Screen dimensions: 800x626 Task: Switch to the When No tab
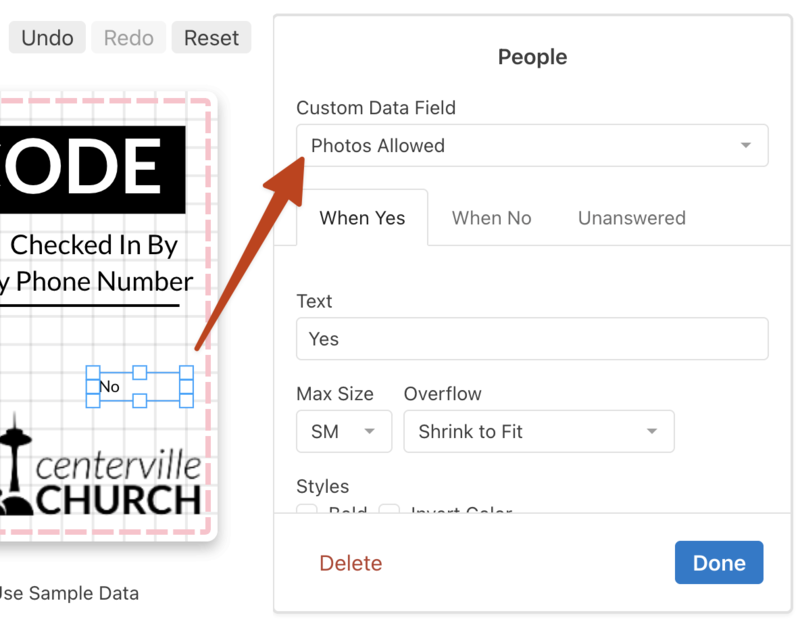tap(491, 218)
